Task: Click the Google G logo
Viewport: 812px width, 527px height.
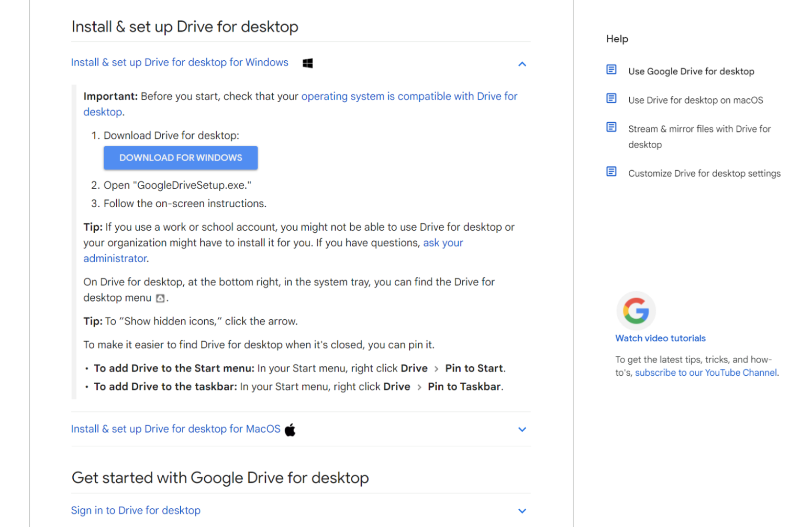Action: point(636,311)
